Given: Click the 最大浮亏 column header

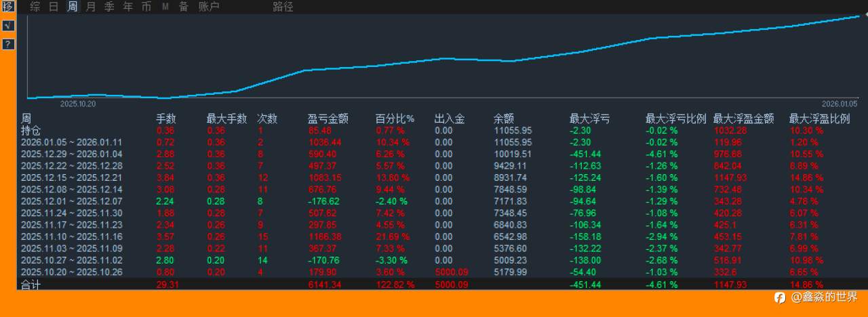Looking at the screenshot, I should pyautogui.click(x=589, y=119).
